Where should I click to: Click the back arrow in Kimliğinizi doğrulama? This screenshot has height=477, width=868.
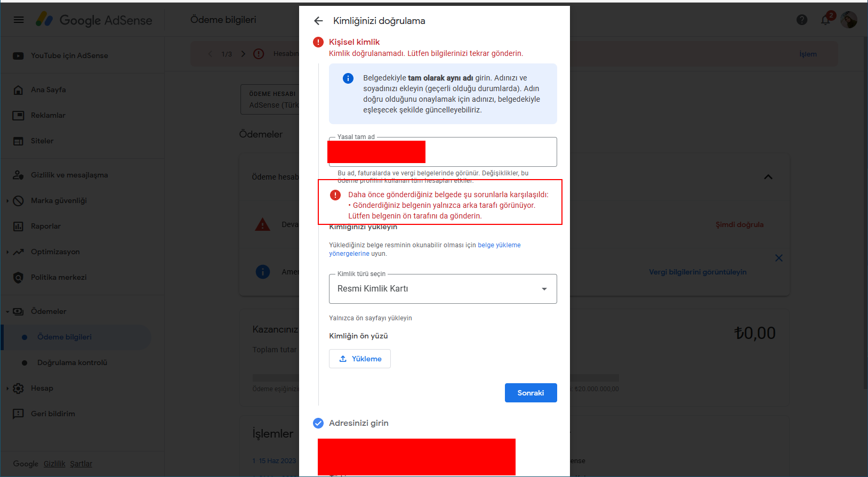[x=318, y=21]
